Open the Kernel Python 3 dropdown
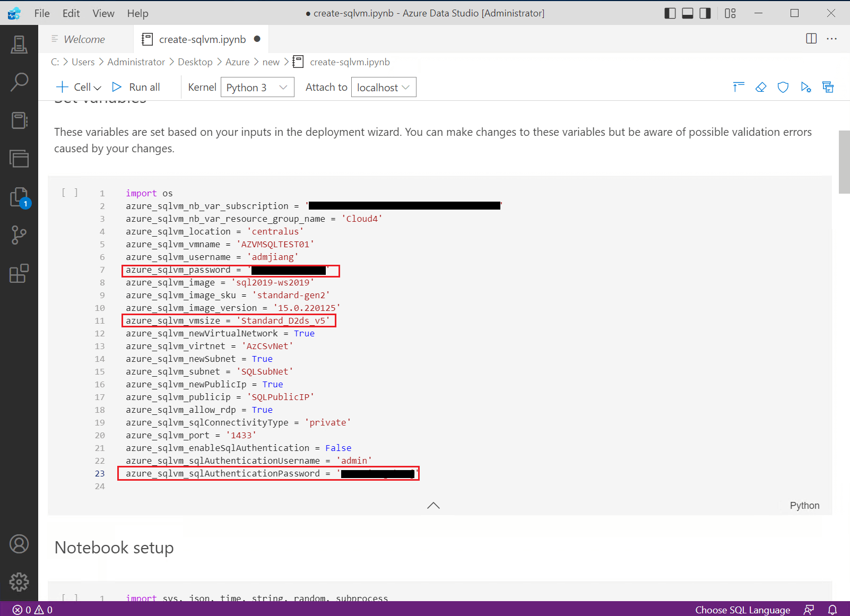Viewport: 850px width, 616px height. [x=257, y=87]
